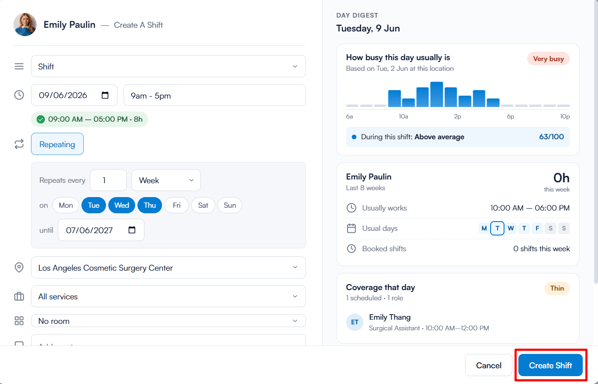Click the ET avatar for Emily Thang

click(355, 322)
